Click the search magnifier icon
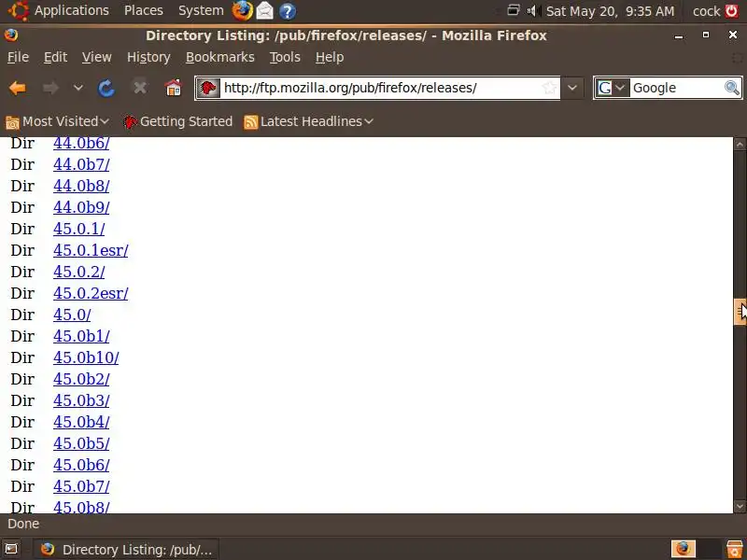Image resolution: width=747 pixels, height=560 pixels. pyautogui.click(x=732, y=88)
